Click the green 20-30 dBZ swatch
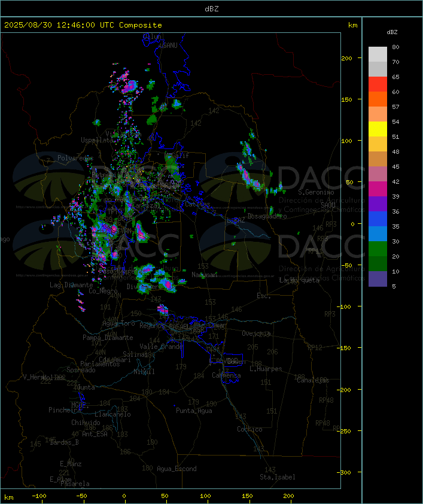423x504 pixels. click(378, 248)
